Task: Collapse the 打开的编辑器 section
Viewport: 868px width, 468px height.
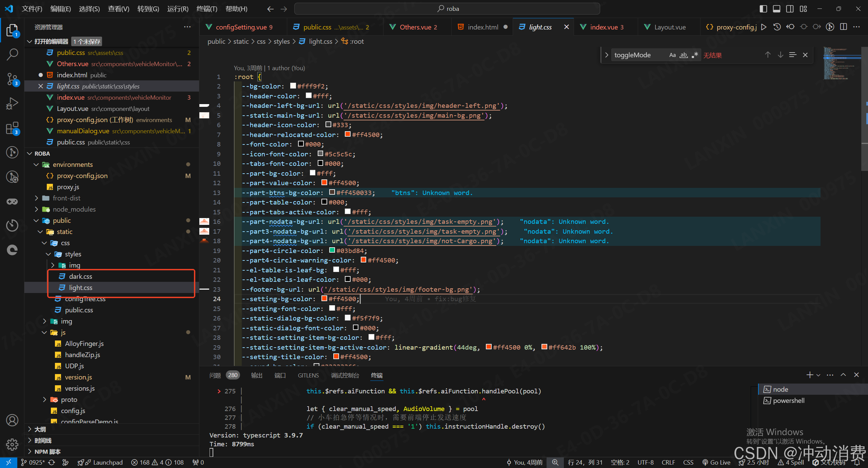Action: pyautogui.click(x=29, y=41)
